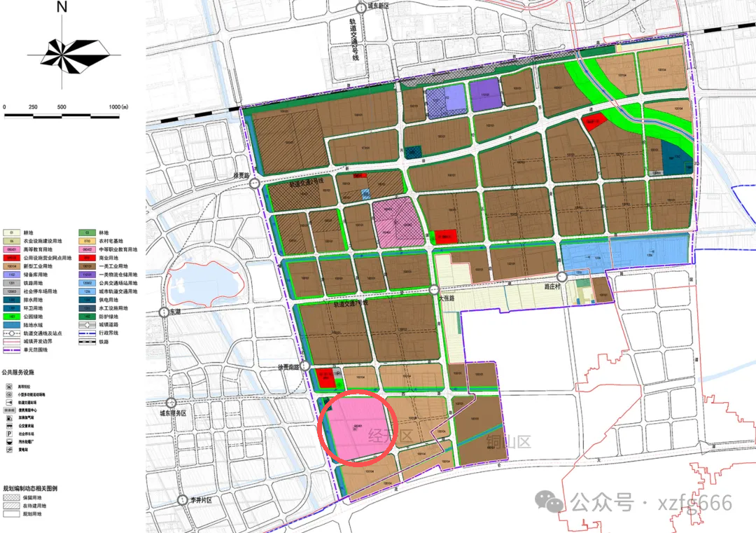The height and width of the screenshot is (533, 756).
Task: Click the 城镇开发边界 legend symbol
Action: pos(12,342)
